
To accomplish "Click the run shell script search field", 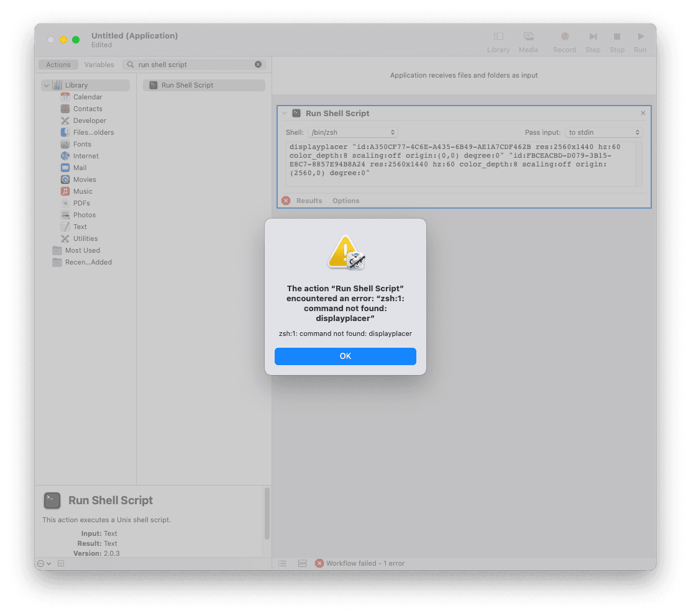I will 194,65.
